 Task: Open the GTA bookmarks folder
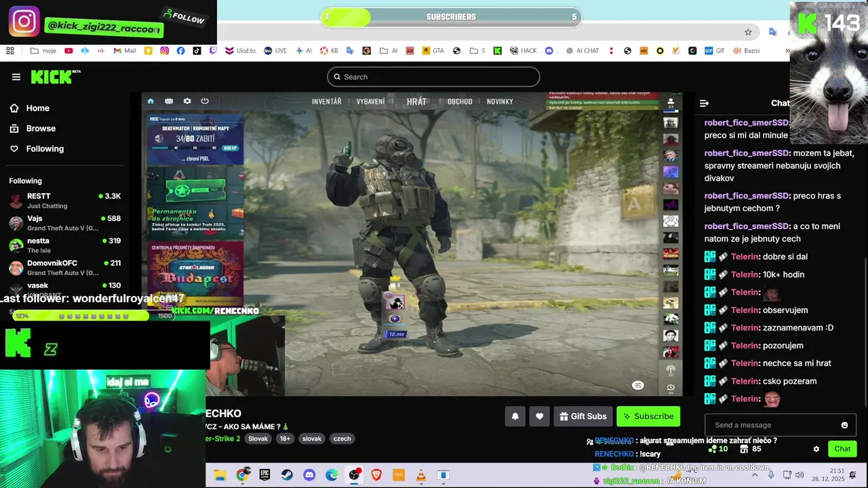pos(433,51)
